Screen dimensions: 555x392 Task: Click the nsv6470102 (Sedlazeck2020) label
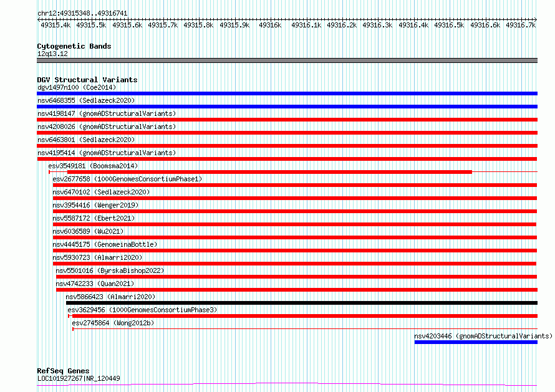point(101,192)
